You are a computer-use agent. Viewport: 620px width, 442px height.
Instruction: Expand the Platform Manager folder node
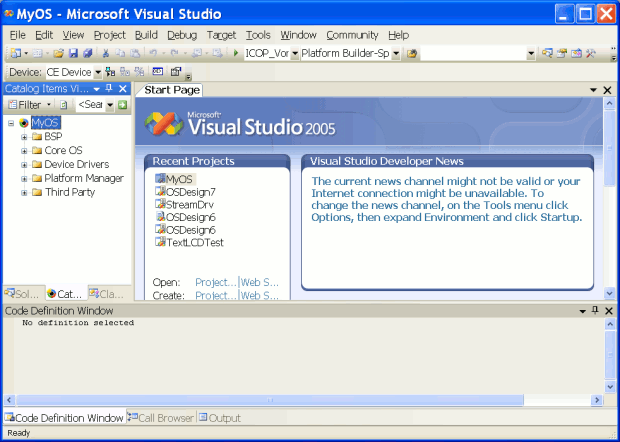pyautogui.click(x=24, y=179)
